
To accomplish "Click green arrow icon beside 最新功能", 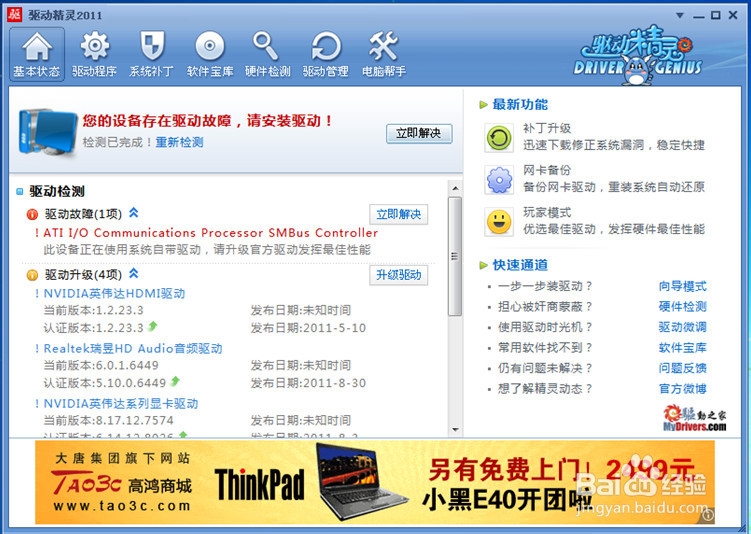I will pos(483,104).
